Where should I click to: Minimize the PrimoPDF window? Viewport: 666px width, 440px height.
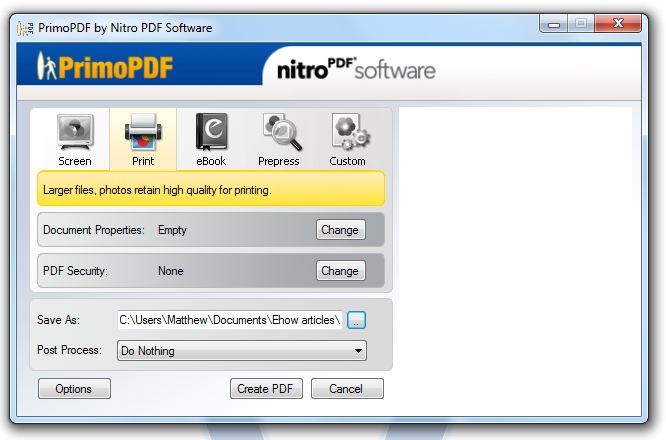(x=554, y=24)
